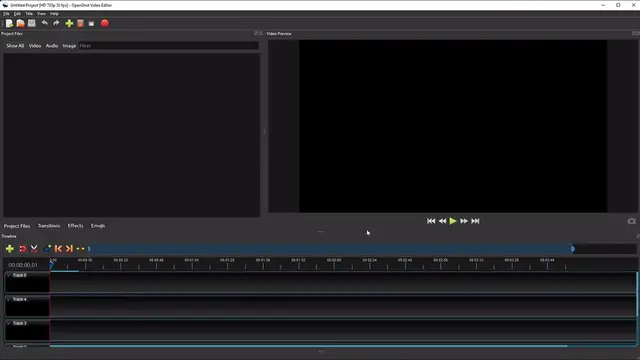
Task: Rewind the video preview
Action: [x=442, y=221]
